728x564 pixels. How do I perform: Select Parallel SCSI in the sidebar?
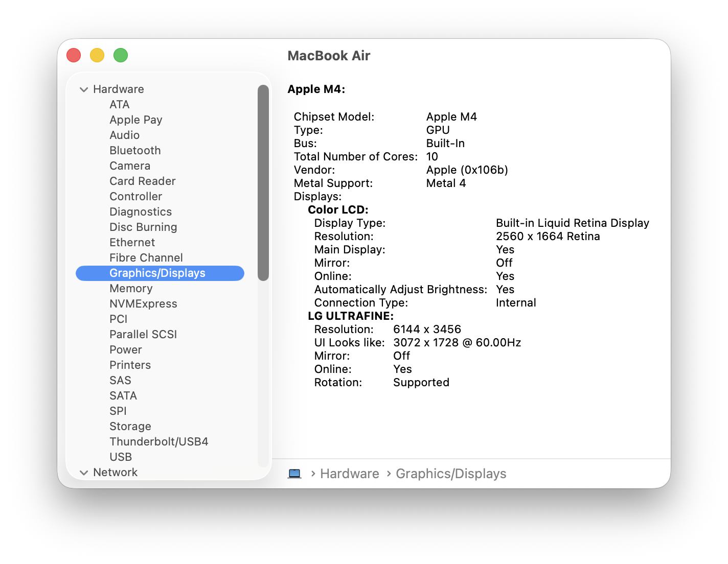pyautogui.click(x=143, y=334)
